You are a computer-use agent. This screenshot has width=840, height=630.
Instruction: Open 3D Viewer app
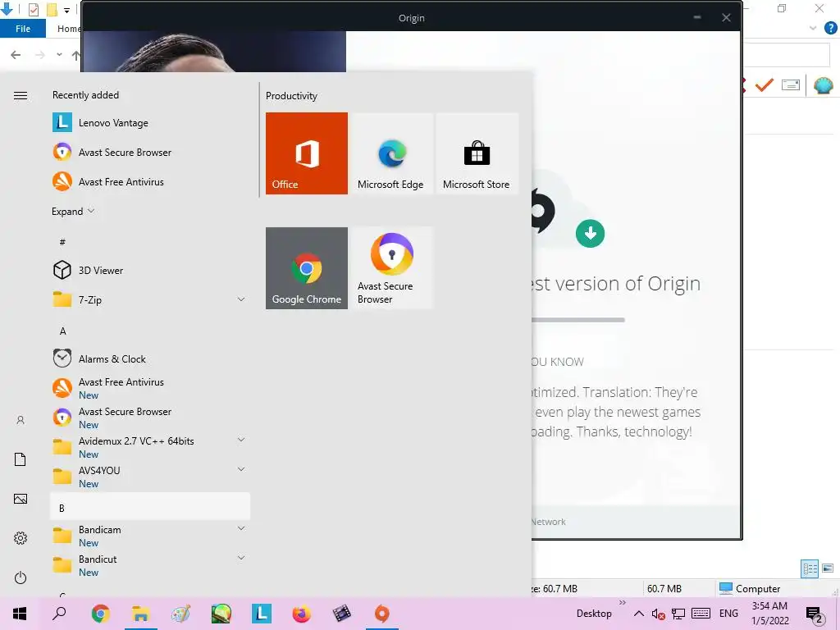[x=150, y=270]
